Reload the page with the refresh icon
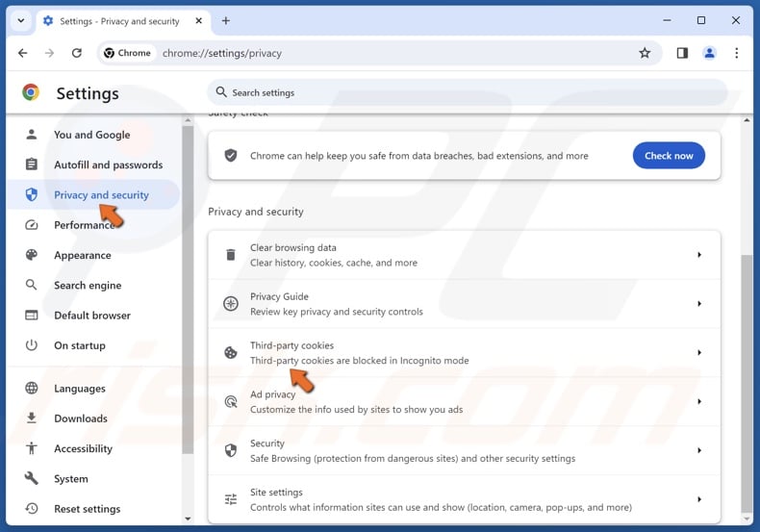 (x=77, y=53)
